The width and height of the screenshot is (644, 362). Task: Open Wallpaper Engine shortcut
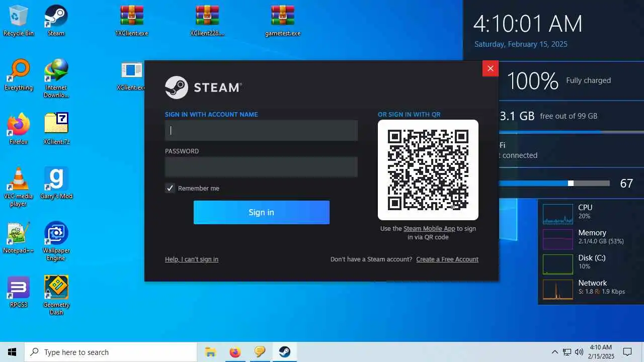click(x=56, y=241)
